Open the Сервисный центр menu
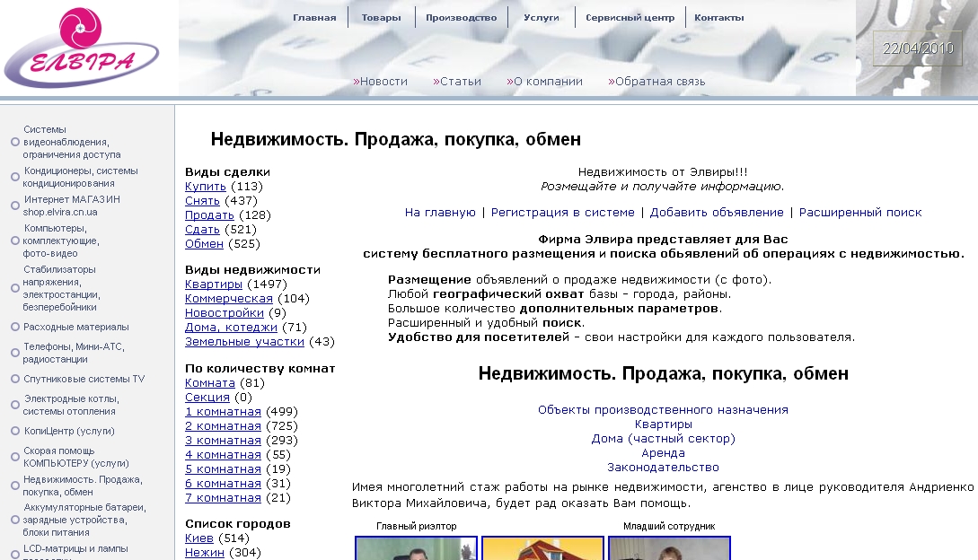The width and height of the screenshot is (978, 560). click(x=628, y=15)
